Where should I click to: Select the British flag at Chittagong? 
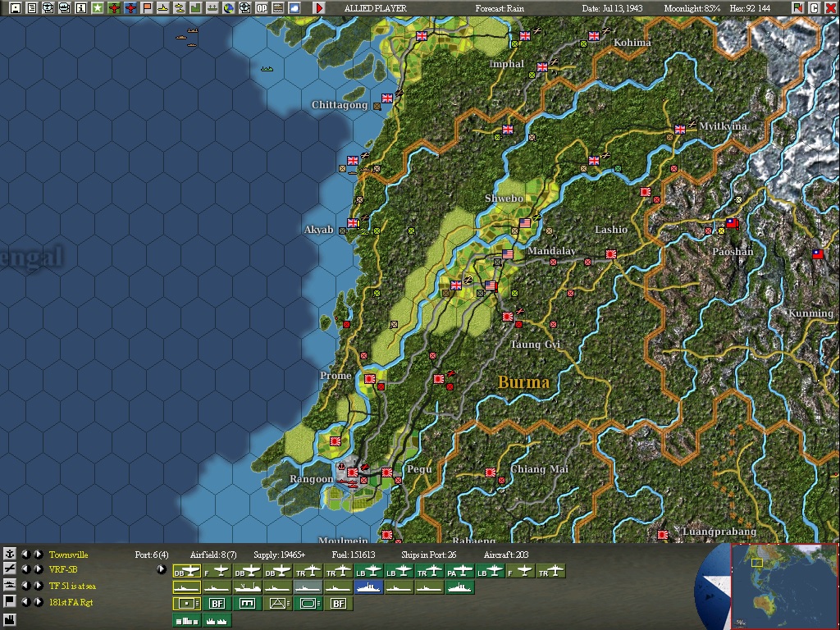click(x=387, y=98)
